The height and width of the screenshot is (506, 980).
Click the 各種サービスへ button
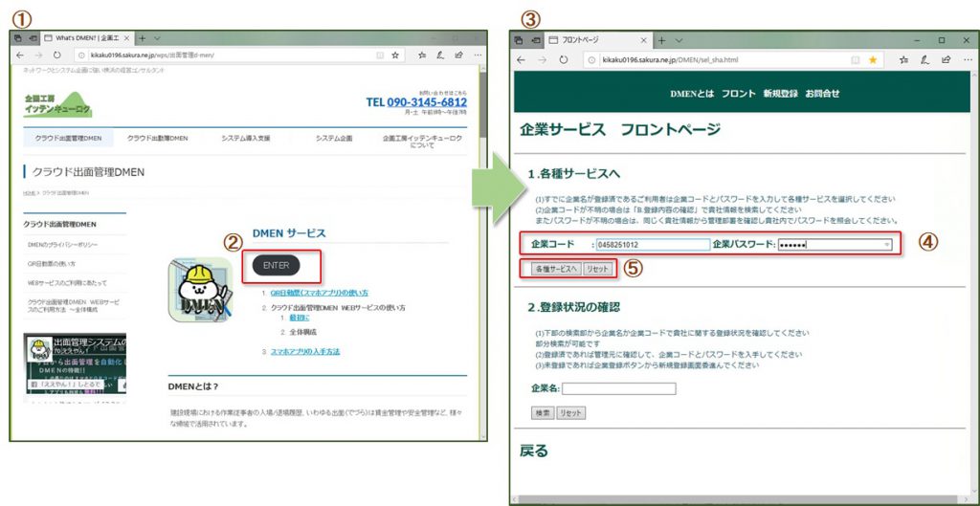556,269
